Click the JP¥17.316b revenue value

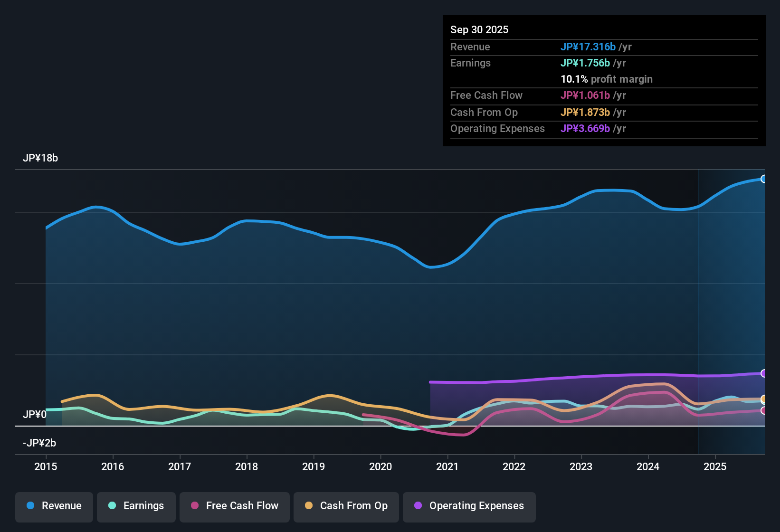[589, 47]
